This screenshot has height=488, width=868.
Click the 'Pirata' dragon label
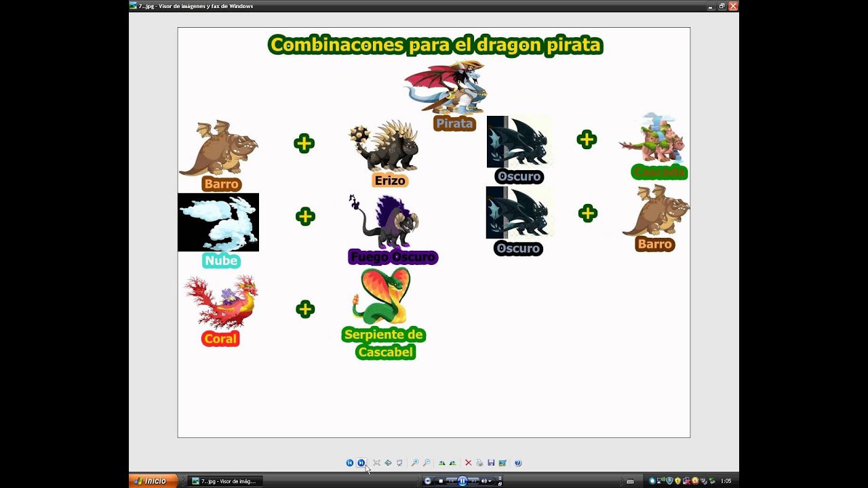pos(454,124)
